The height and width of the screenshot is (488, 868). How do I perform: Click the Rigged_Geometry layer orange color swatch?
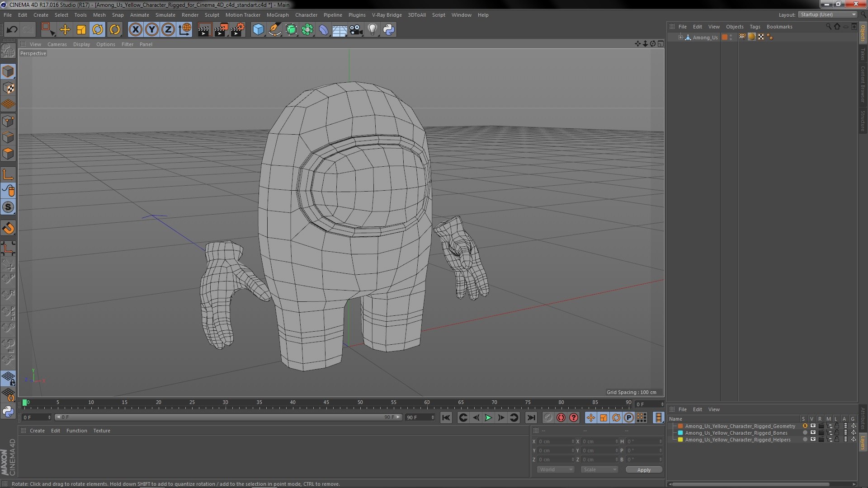point(680,426)
